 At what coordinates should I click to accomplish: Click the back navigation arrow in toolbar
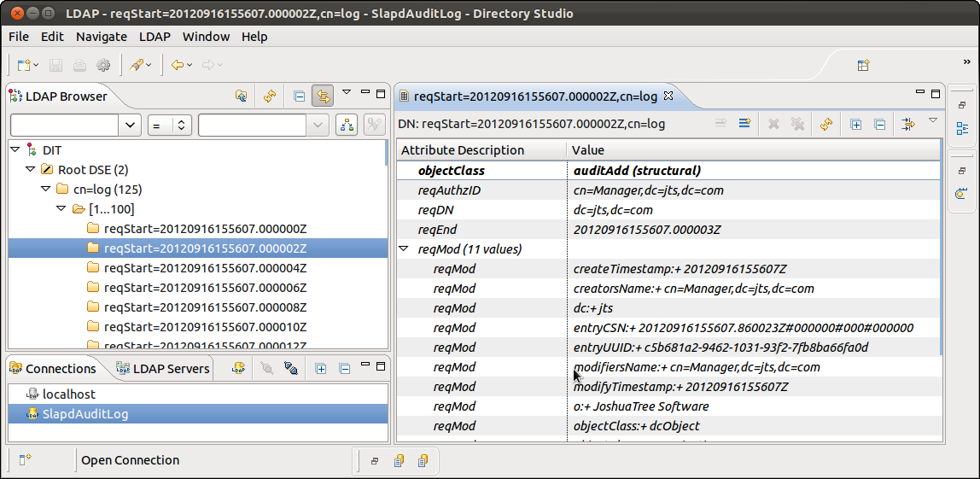pyautogui.click(x=177, y=65)
